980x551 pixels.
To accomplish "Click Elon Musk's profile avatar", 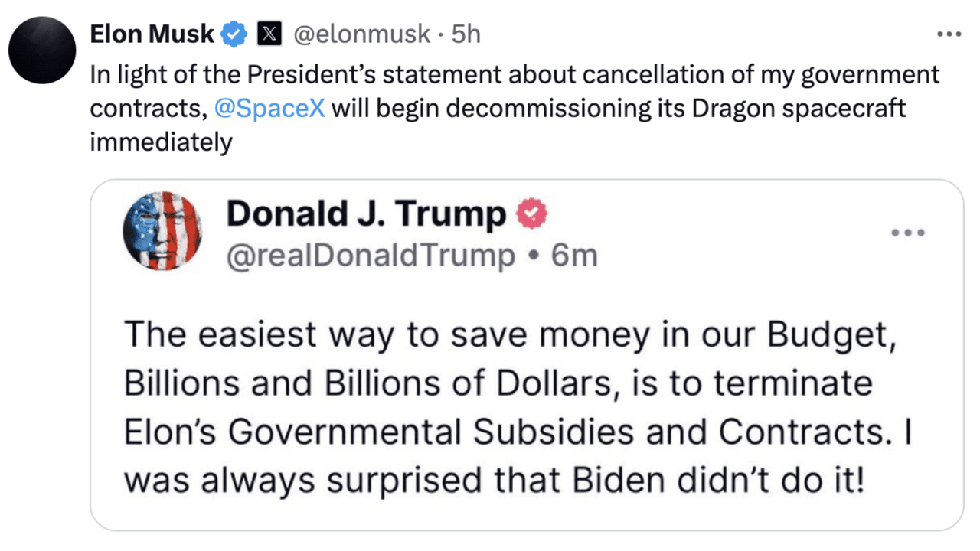I will pos(42,49).
